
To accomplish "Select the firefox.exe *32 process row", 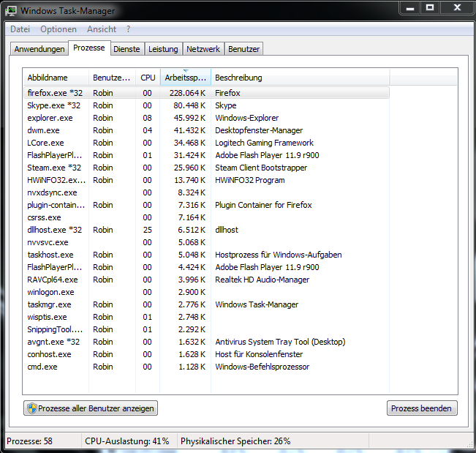I will 206,93.
